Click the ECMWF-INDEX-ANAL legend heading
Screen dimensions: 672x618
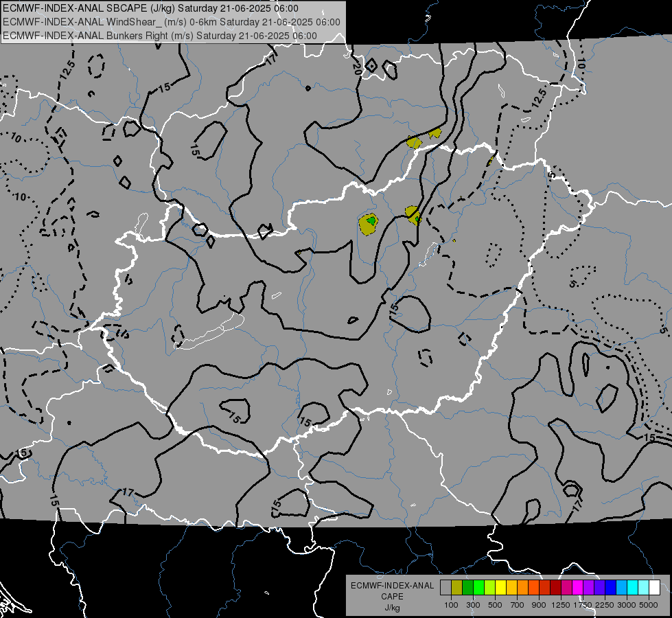coord(393,586)
